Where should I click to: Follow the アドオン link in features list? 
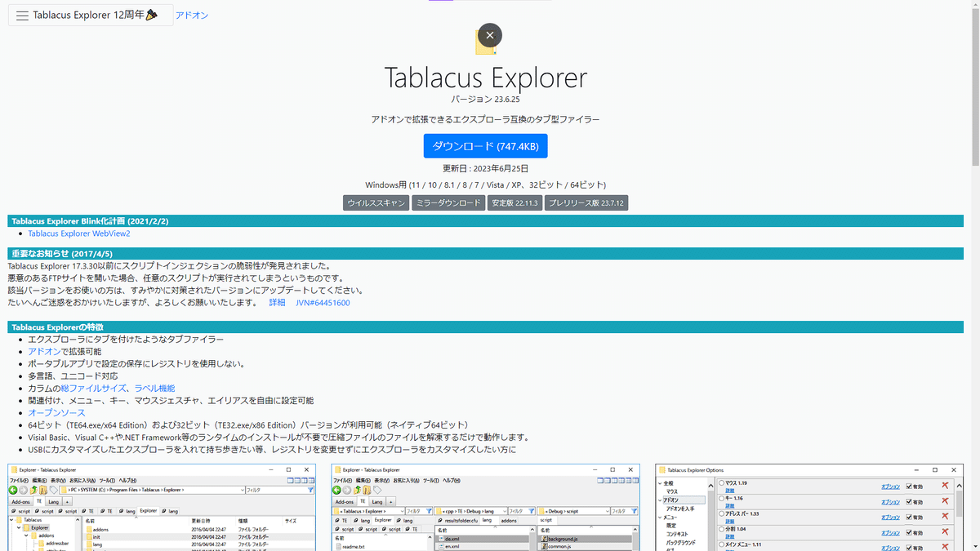pos(44,352)
